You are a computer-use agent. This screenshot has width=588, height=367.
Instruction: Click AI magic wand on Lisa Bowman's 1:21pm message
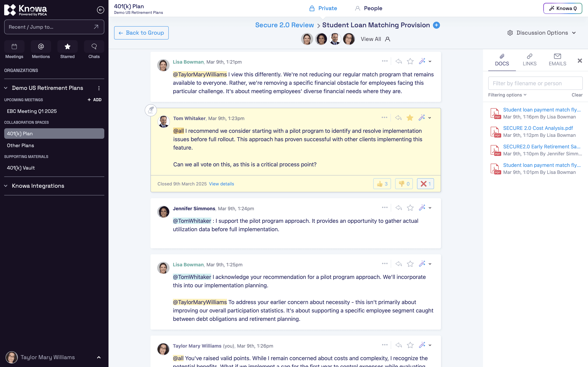click(422, 61)
